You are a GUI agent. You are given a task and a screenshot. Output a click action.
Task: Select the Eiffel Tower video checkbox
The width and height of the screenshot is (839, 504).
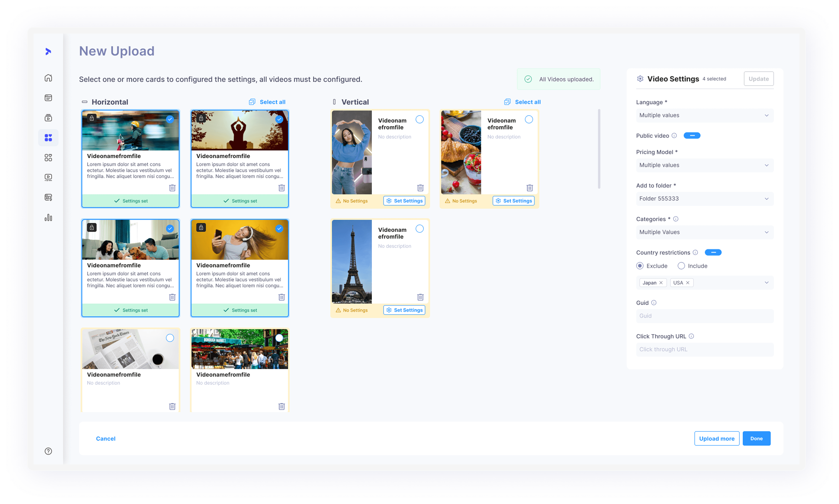point(420,229)
